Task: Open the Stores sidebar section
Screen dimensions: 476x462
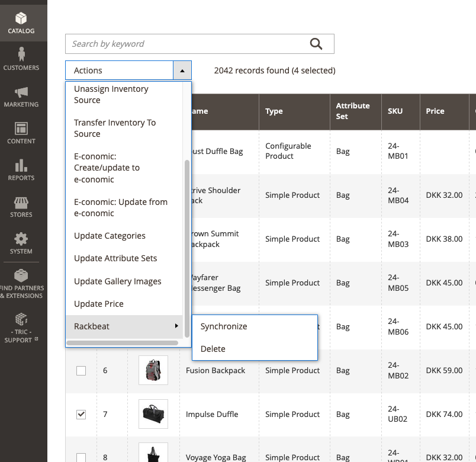Action: (21, 207)
